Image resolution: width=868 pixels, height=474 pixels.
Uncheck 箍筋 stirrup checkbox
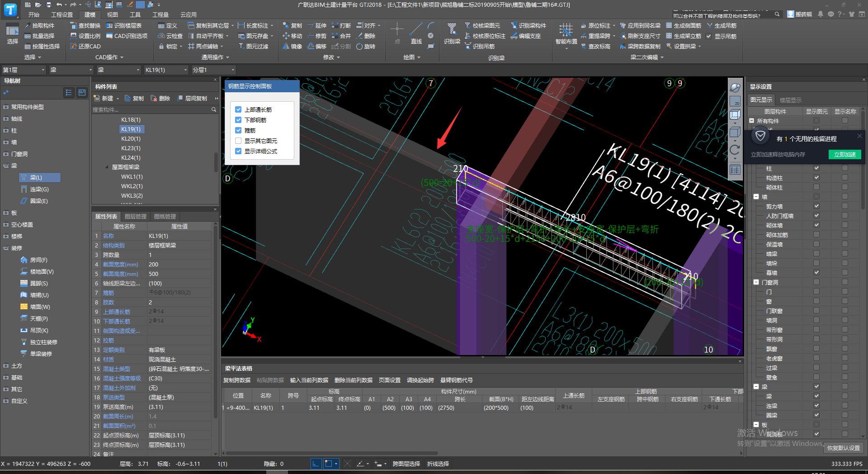tap(238, 130)
